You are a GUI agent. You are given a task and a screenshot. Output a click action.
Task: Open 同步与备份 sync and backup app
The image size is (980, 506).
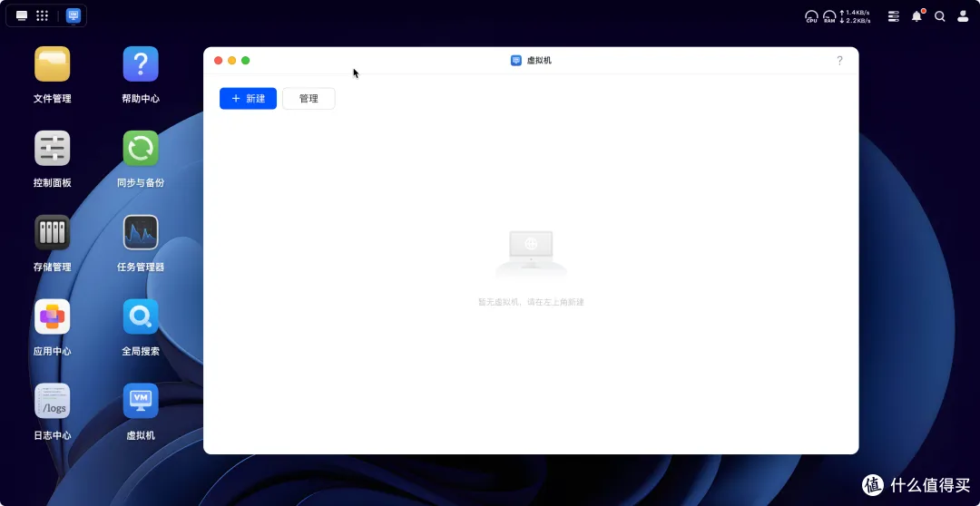click(141, 149)
